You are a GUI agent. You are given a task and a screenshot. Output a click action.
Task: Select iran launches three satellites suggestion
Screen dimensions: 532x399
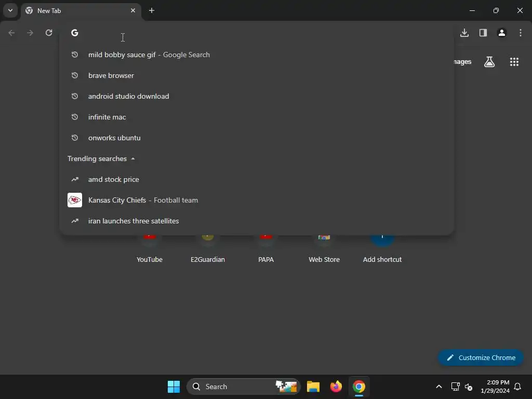tap(257, 221)
